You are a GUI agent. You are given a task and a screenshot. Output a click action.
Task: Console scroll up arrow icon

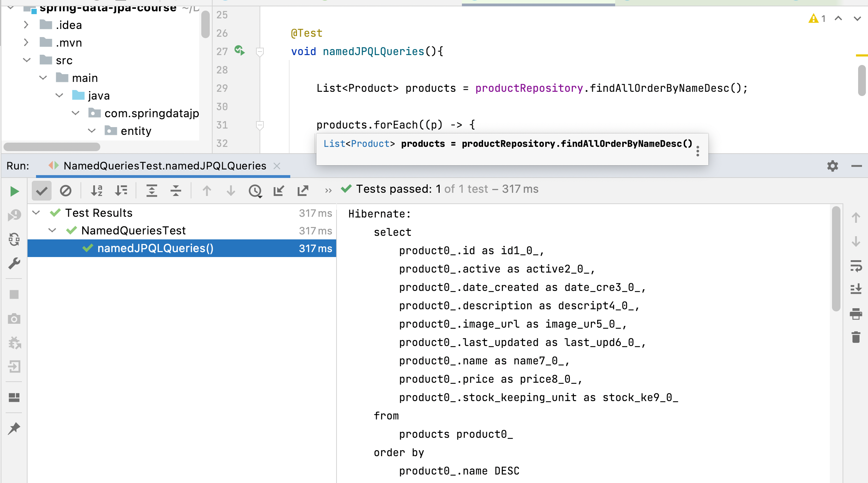point(856,217)
